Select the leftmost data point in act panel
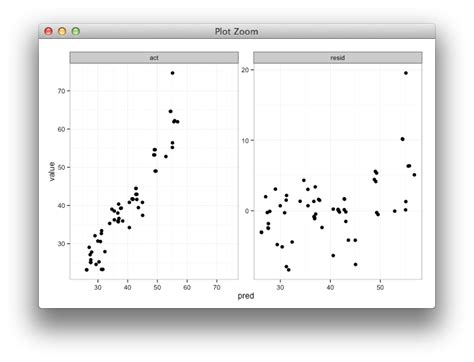This screenshot has width=474, height=362. coord(87,270)
